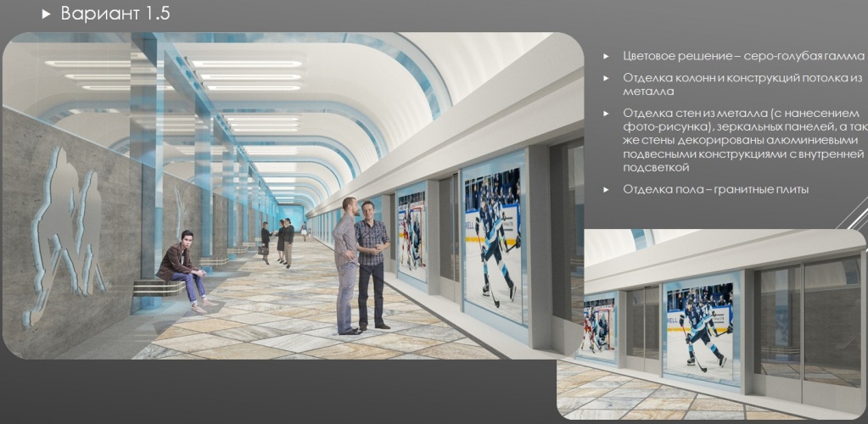The width and height of the screenshot is (868, 424).
Task: Click the "Отделка колонн и конструкций потолка" line
Action: pos(742,78)
